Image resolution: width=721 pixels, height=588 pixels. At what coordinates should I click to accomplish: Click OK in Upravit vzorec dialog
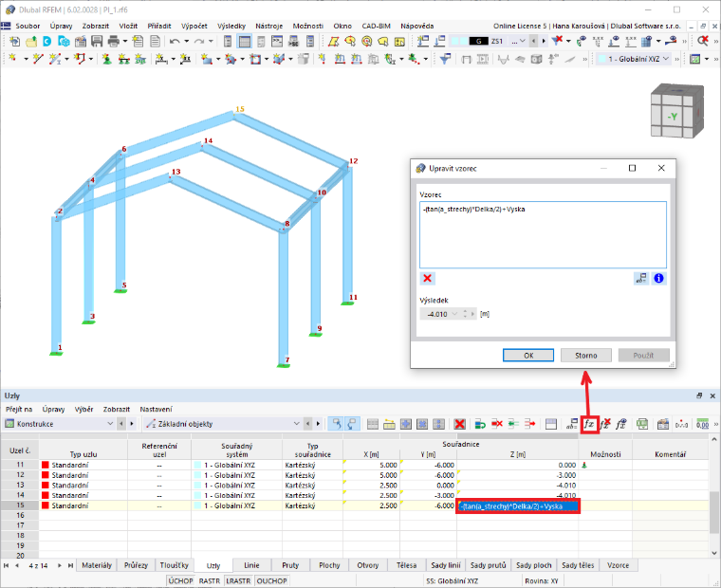[528, 356]
